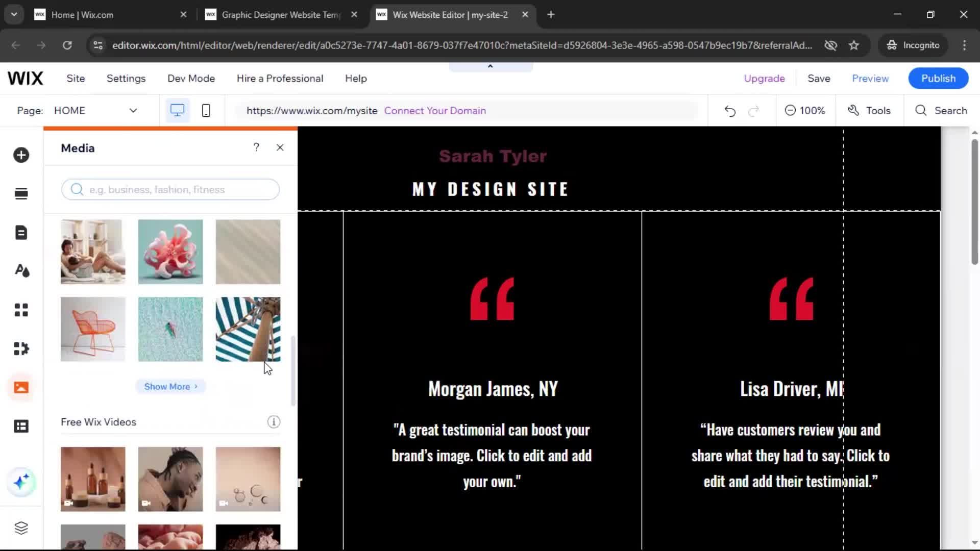The image size is (980, 551).
Task: Open the Add Section sidebar icon
Action: tap(21, 194)
